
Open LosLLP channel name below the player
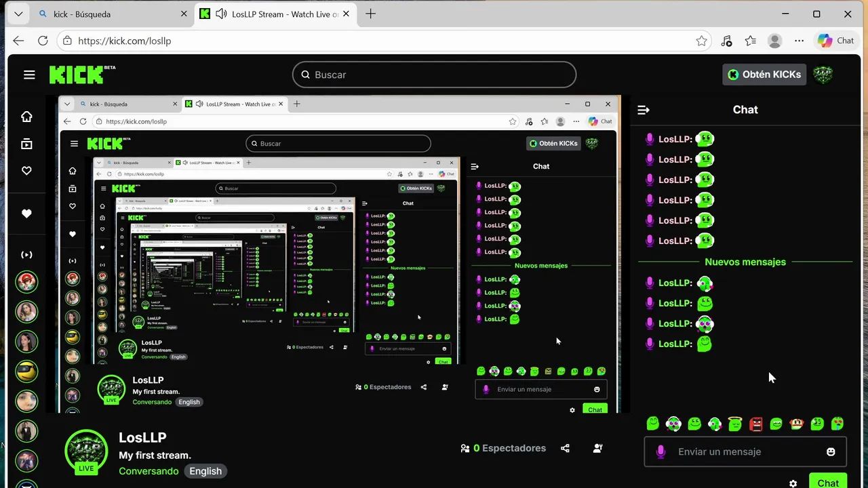[142, 438]
